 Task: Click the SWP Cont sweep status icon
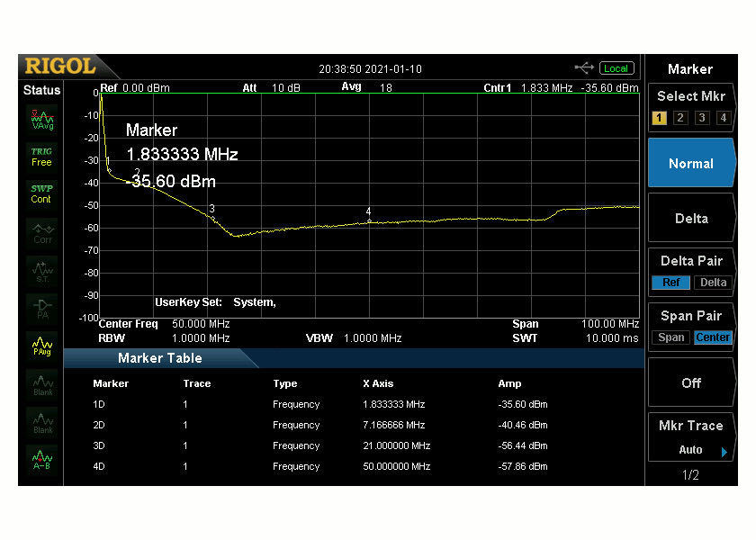coord(42,194)
